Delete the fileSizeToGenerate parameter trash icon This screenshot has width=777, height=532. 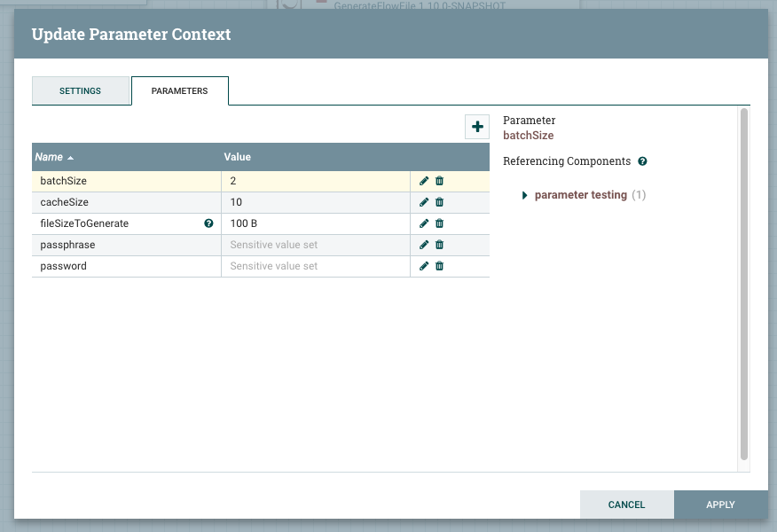(x=440, y=224)
